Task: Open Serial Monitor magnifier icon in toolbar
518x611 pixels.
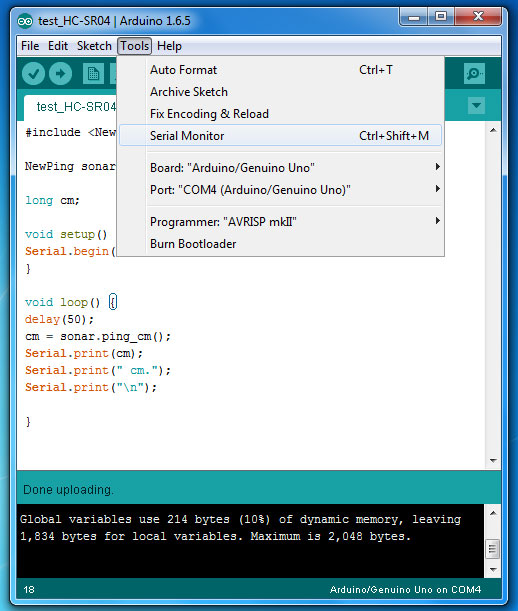Action: click(x=474, y=74)
